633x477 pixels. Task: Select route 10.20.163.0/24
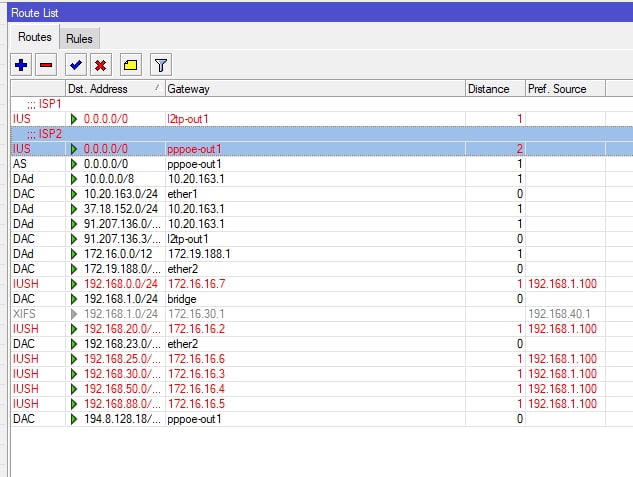121,194
